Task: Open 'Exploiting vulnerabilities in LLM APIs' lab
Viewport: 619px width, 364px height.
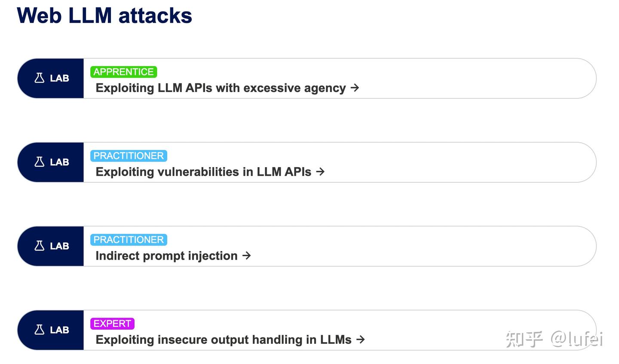Action: point(203,172)
